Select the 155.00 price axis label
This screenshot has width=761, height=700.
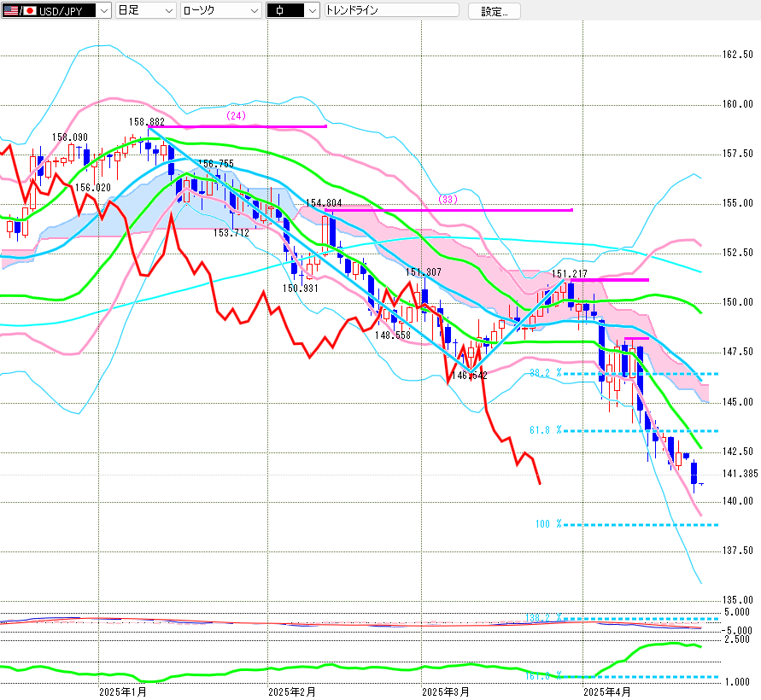tap(738, 203)
